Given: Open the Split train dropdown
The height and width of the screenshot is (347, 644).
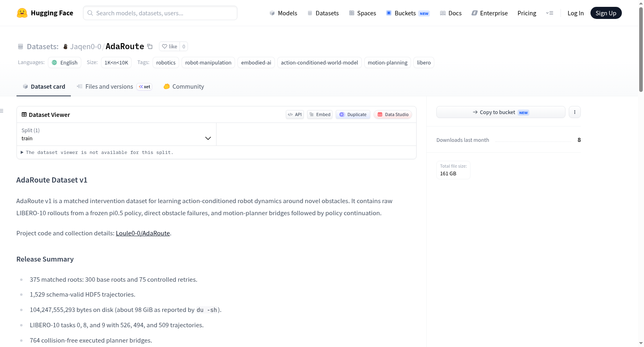Looking at the screenshot, I should click(116, 134).
